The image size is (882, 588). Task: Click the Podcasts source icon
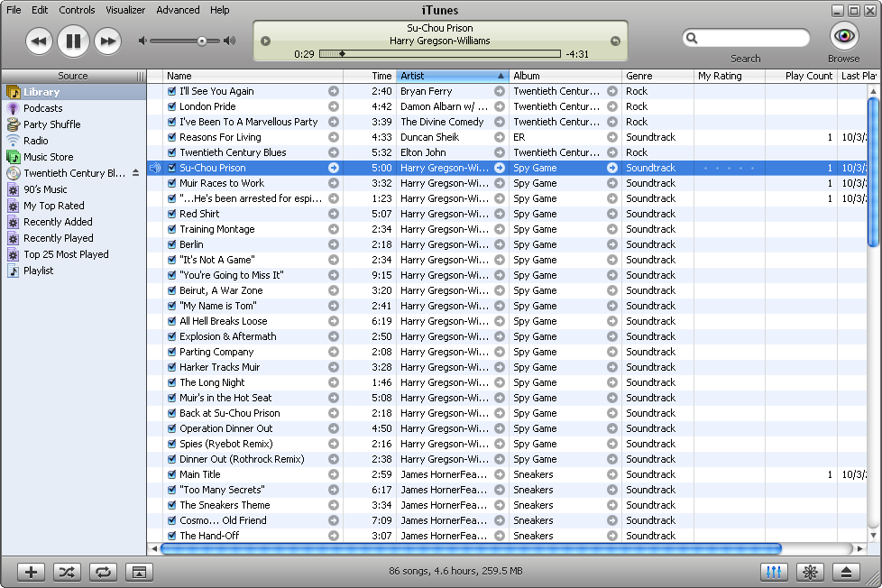[13, 108]
